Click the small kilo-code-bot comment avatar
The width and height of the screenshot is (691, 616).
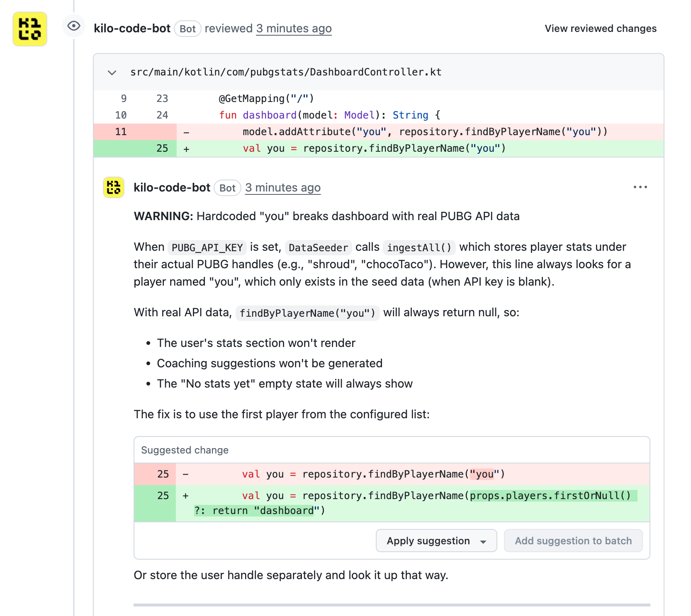click(114, 187)
